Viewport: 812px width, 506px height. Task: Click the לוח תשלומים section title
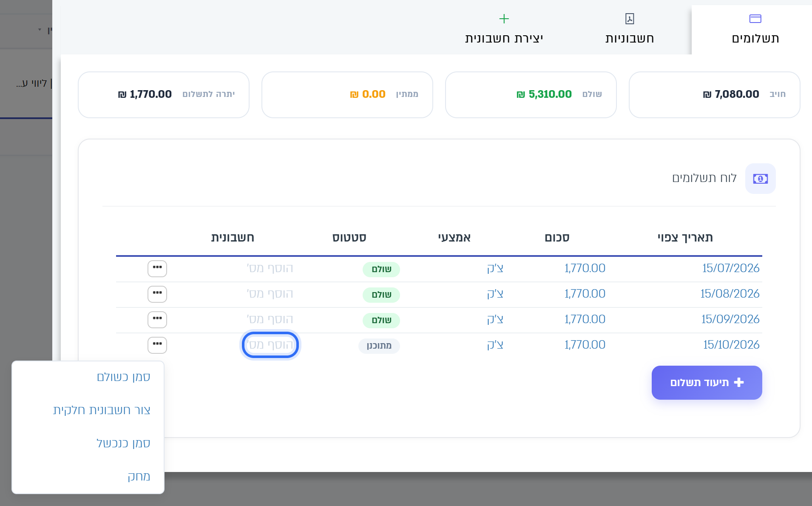pyautogui.click(x=704, y=178)
